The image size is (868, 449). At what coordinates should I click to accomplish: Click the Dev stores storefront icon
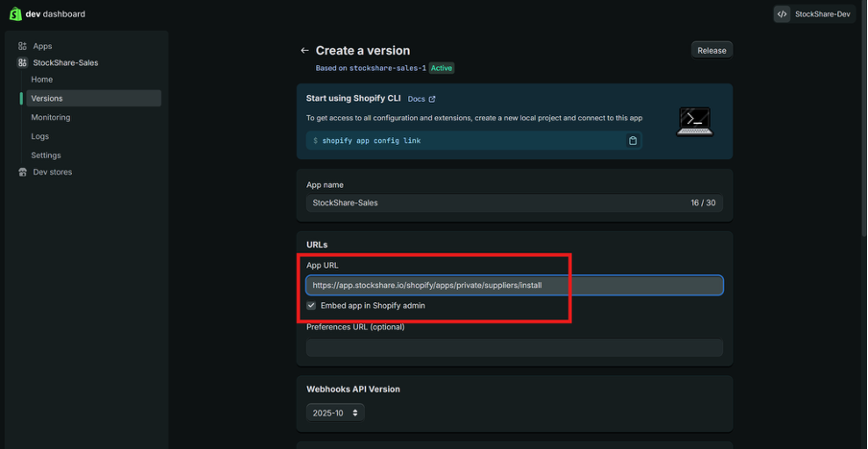[x=23, y=173]
